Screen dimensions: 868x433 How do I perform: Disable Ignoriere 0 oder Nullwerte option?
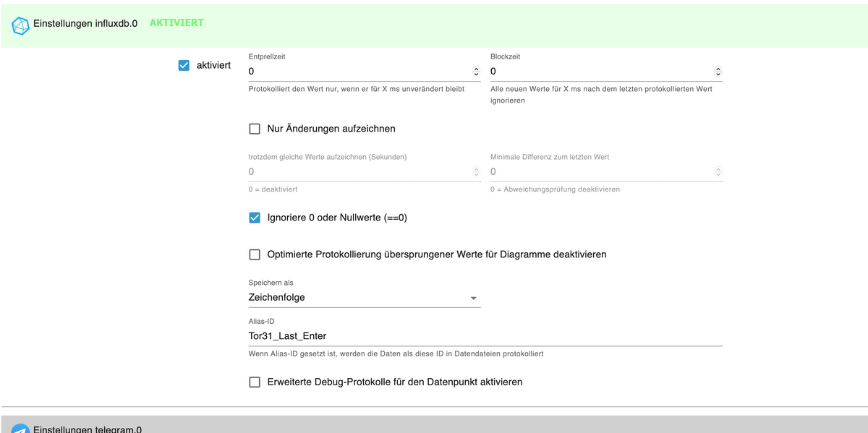[255, 218]
